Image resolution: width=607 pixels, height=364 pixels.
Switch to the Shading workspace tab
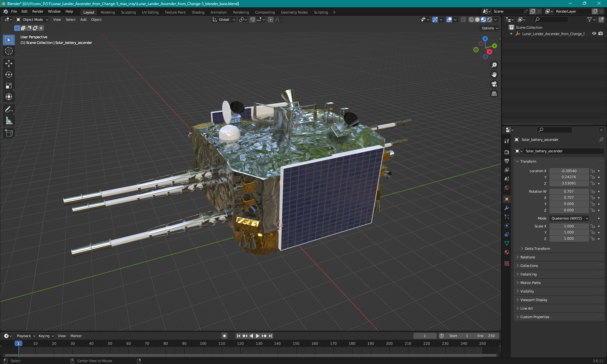coord(198,12)
